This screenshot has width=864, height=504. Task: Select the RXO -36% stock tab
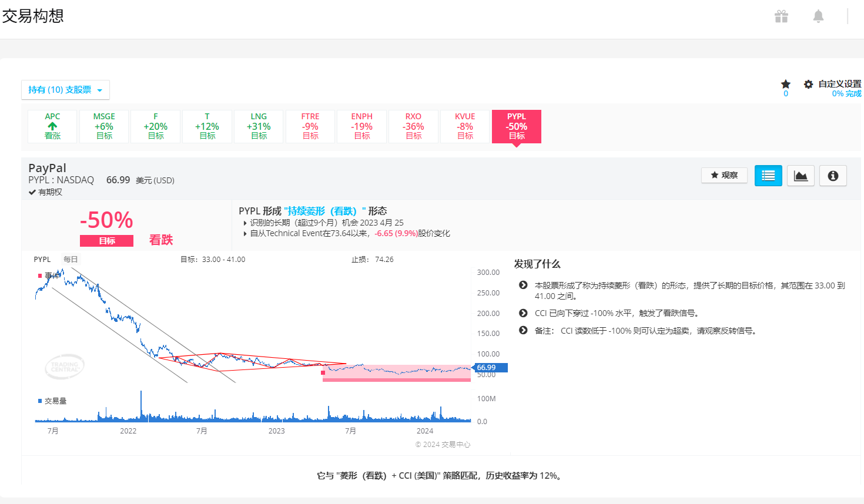pos(413,126)
